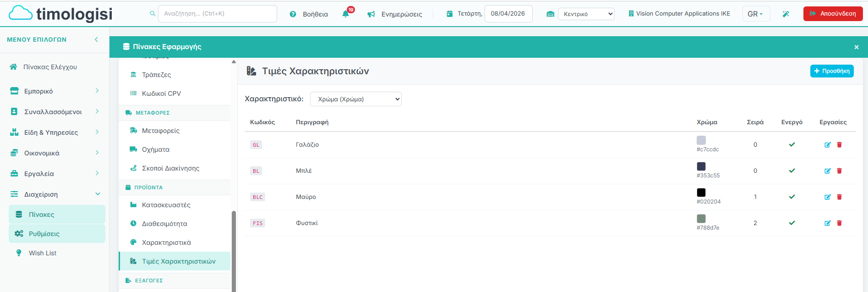Click the Οικονομικά coins icon
The image size is (868, 292).
pos(14,153)
